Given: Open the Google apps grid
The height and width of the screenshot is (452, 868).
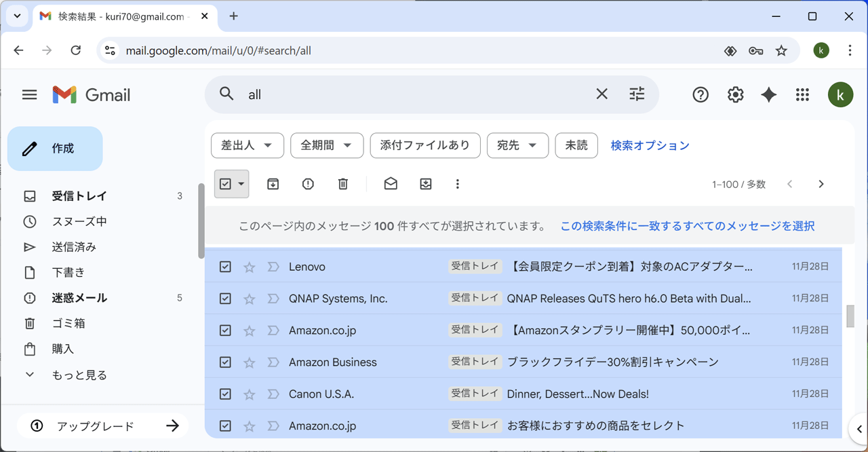Looking at the screenshot, I should click(x=802, y=94).
